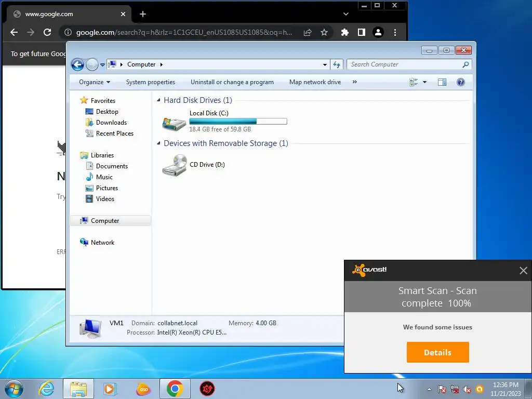Image resolution: width=532 pixels, height=399 pixels.
Task: Open Chrome tab search dropdown
Action: [x=345, y=14]
